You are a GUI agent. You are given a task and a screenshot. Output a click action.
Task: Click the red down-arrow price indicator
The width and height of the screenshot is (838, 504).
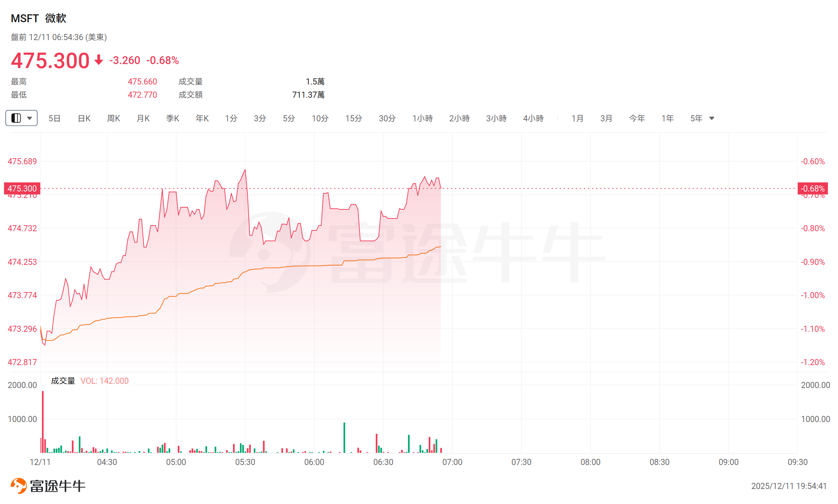98,60
